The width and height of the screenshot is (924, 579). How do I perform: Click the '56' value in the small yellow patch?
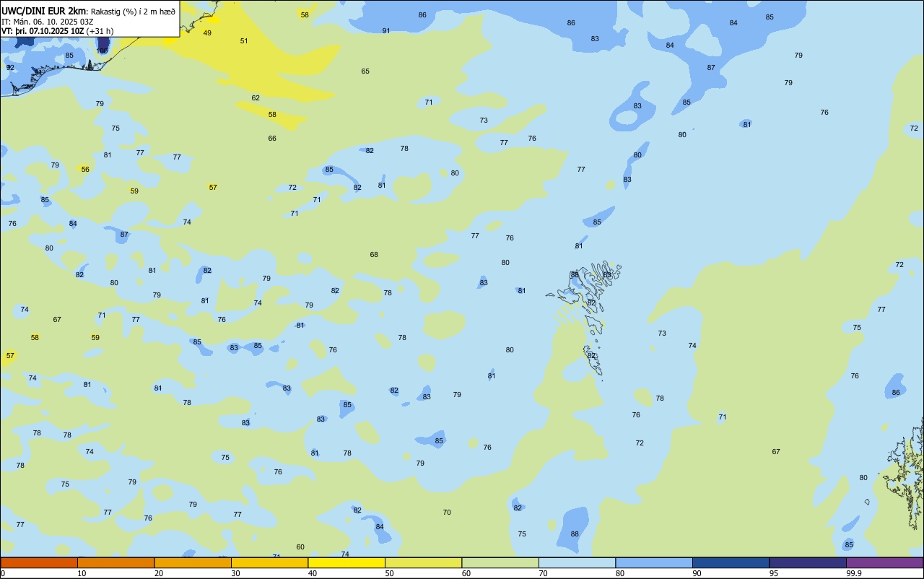pos(85,170)
